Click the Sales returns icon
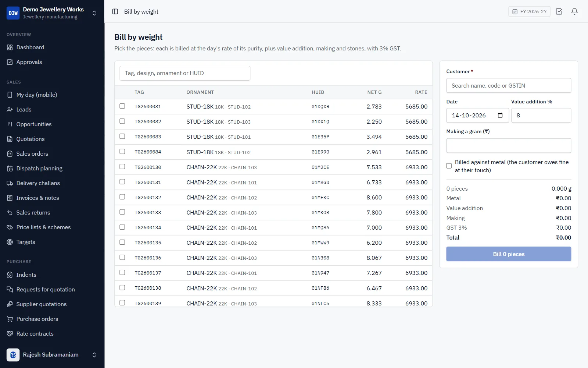The image size is (588, 368). point(10,213)
